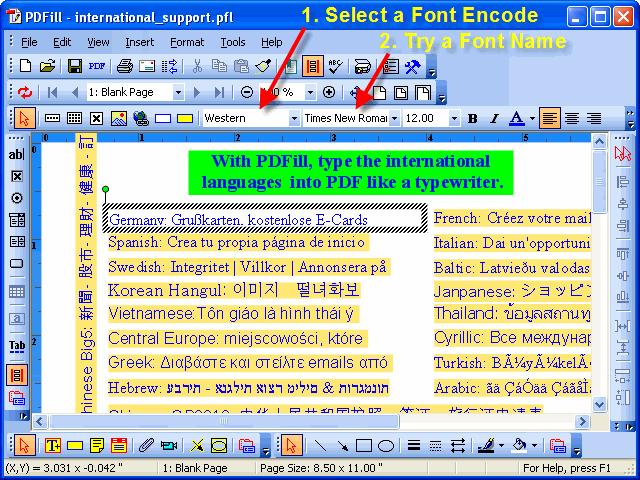Select the Tab order tool
The width and height of the screenshot is (640, 480).
pos(17,346)
